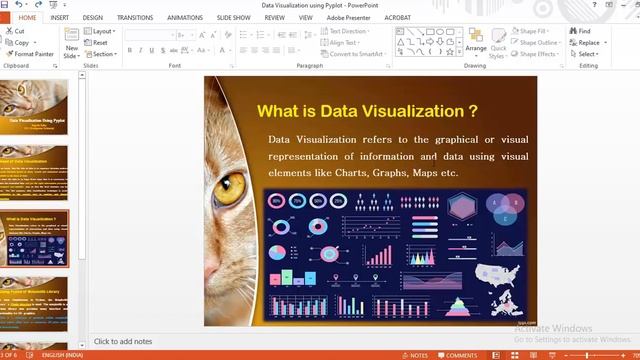The width and height of the screenshot is (640, 360).
Task: Open the Comments pane
Action: [458, 356]
